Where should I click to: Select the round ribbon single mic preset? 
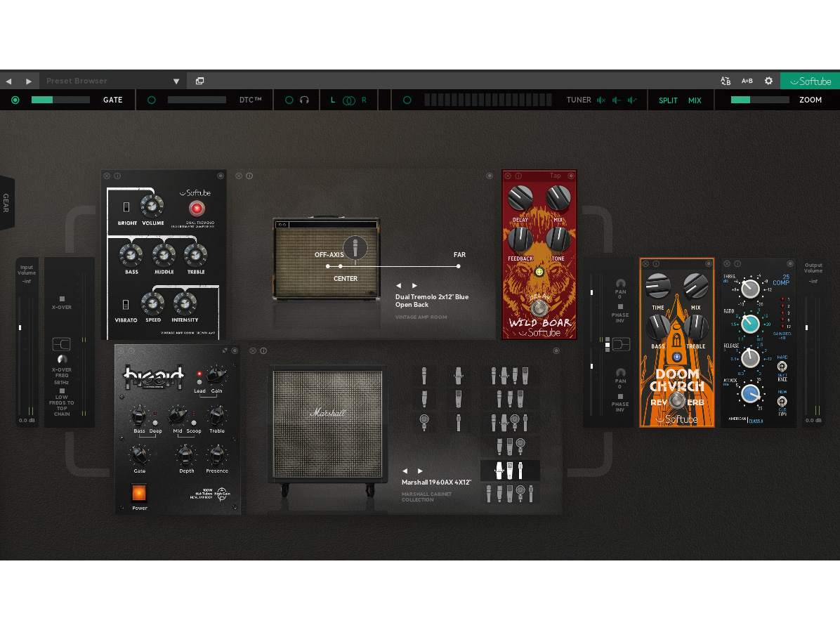424,422
